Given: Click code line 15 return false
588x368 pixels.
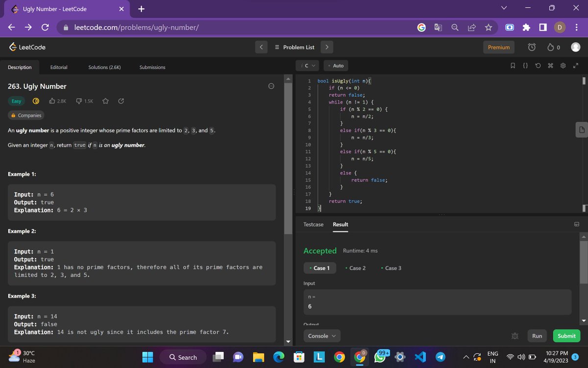Looking at the screenshot, I should (369, 180).
